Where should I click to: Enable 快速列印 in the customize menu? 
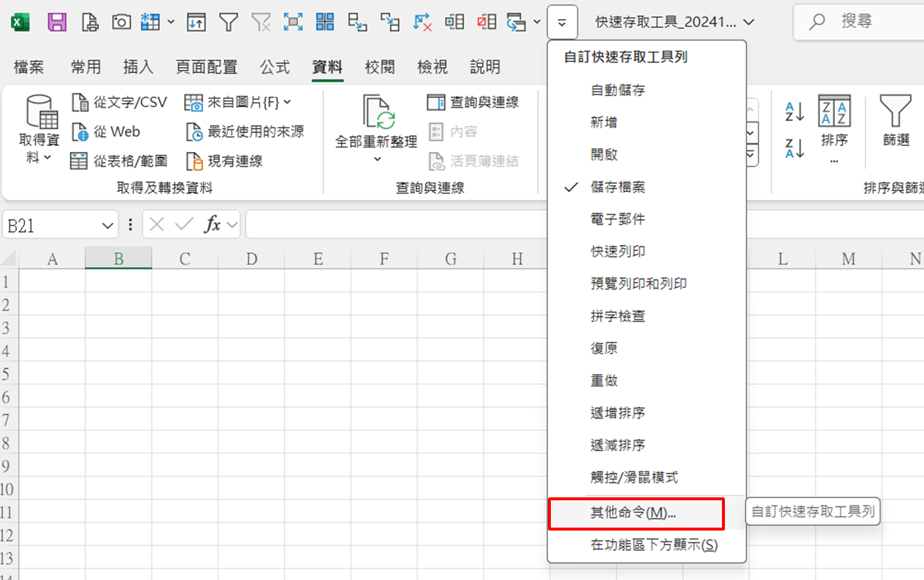click(618, 252)
